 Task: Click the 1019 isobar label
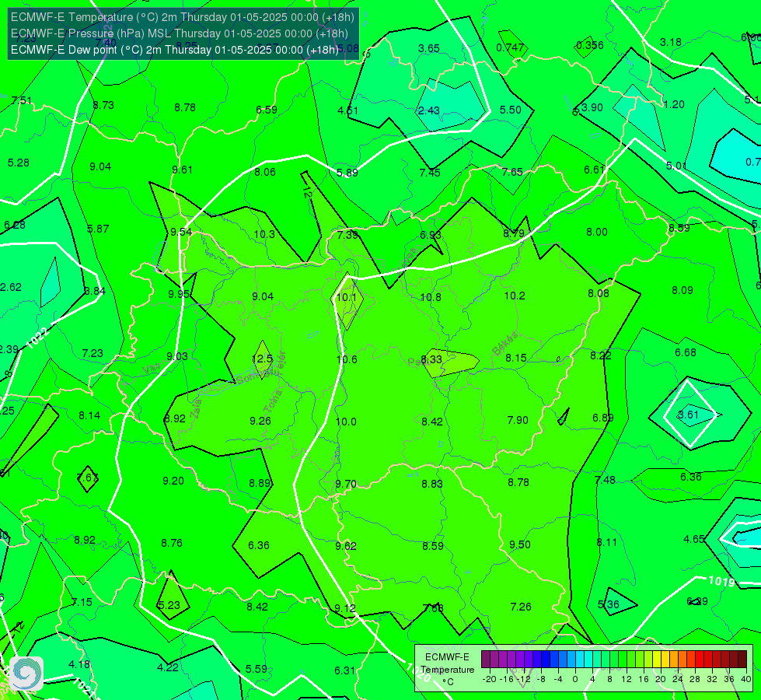pyautogui.click(x=721, y=582)
